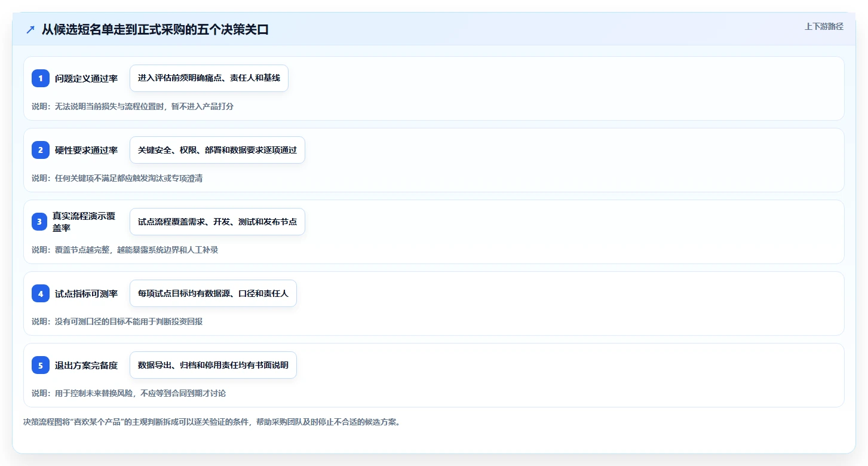Select the 真实流程演示覆盖率 step label
Viewport: 868px width, 466px height.
[x=84, y=222]
